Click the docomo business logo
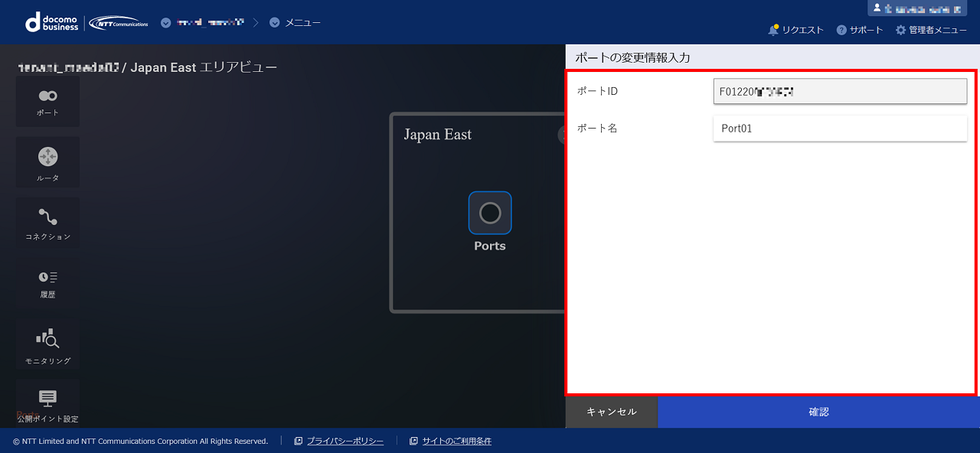The image size is (980, 453). pos(52,23)
